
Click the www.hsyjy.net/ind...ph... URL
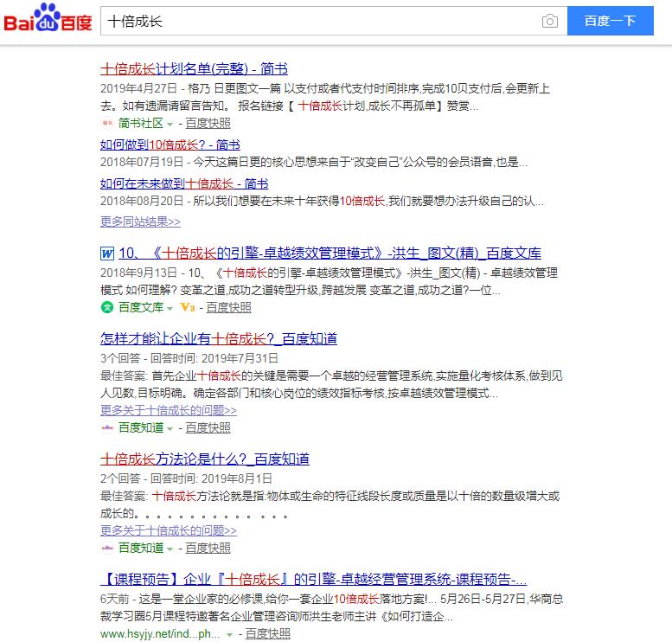(x=160, y=634)
